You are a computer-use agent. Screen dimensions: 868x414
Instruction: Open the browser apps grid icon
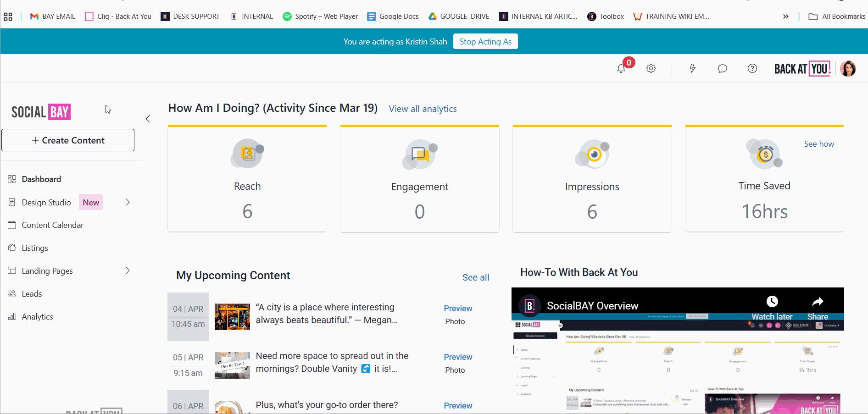pos(8,17)
